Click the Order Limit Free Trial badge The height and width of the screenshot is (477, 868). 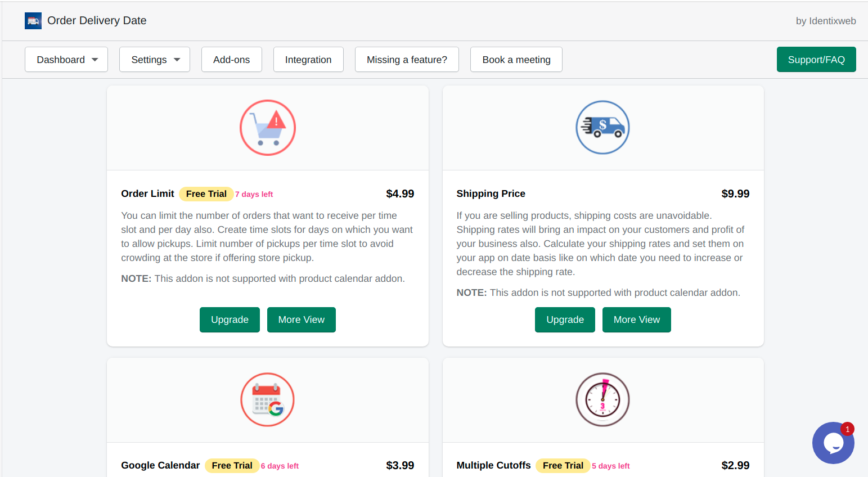point(206,194)
